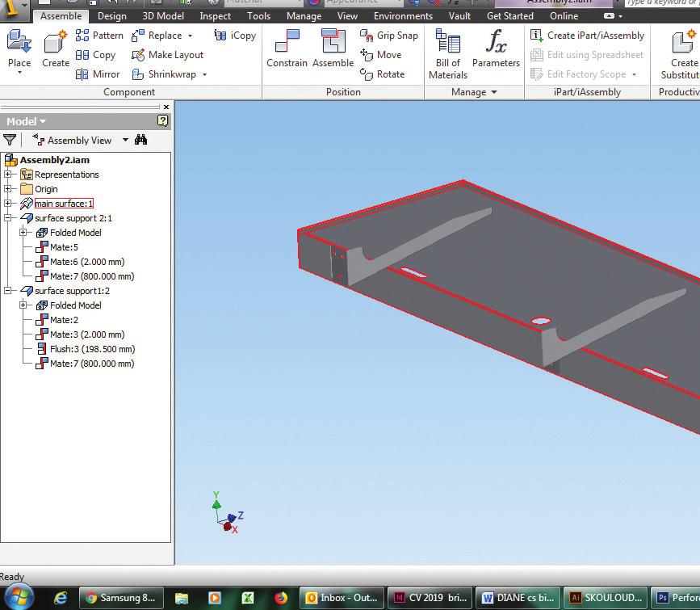Expand Folded Model under surface support1:2
Viewport: 700px width, 610px height.
tap(23, 305)
